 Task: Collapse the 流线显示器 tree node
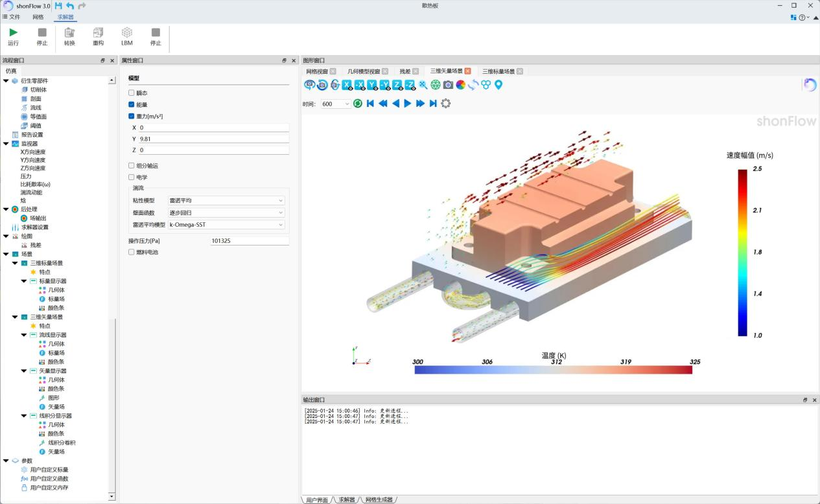tap(25, 335)
